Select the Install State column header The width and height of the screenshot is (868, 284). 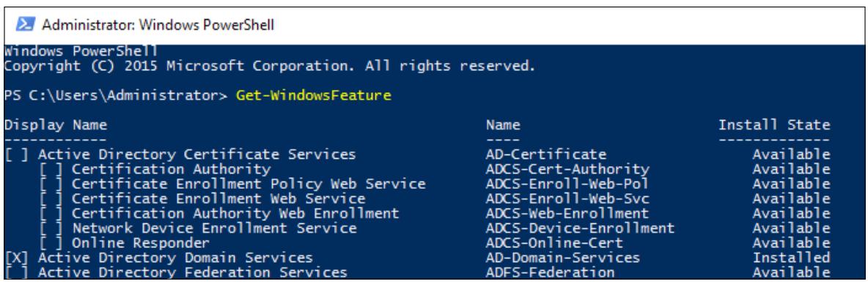(x=774, y=125)
